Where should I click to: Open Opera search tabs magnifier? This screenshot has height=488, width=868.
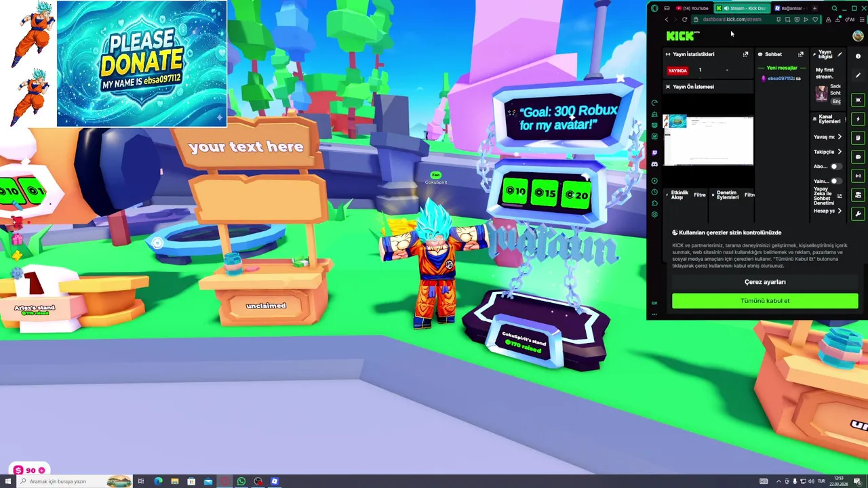pos(834,8)
